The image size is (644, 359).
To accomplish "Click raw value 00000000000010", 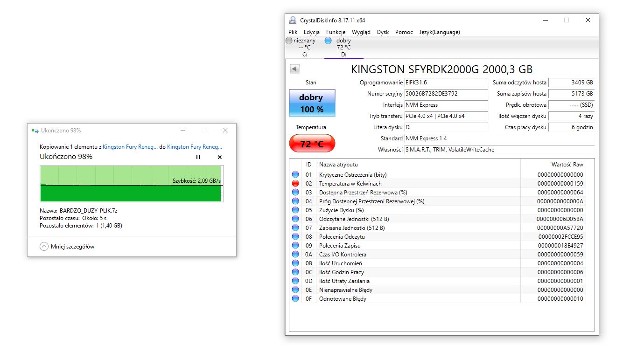I will 560,299.
